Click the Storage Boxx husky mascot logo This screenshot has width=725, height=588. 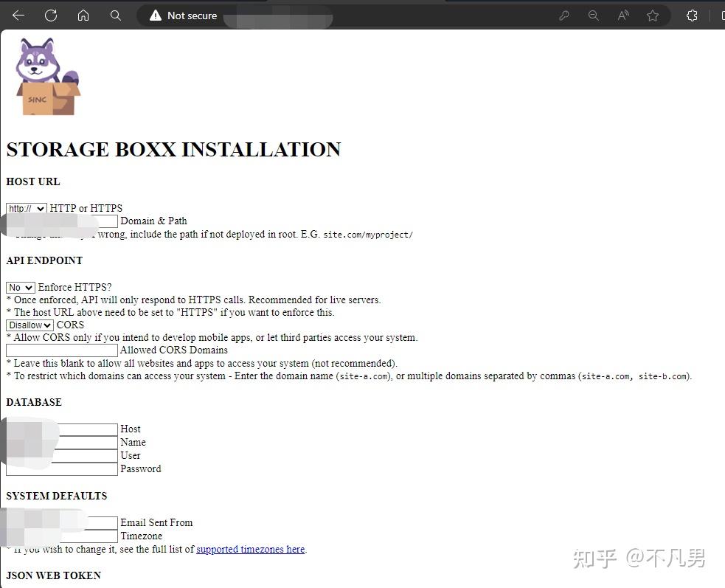(x=46, y=76)
